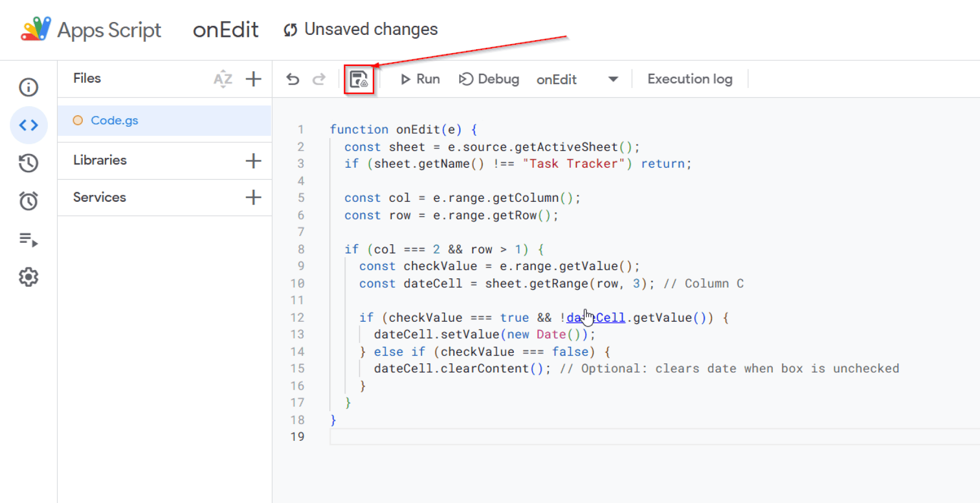
Task: Open the Editor code icon in sidebar
Action: click(x=28, y=125)
